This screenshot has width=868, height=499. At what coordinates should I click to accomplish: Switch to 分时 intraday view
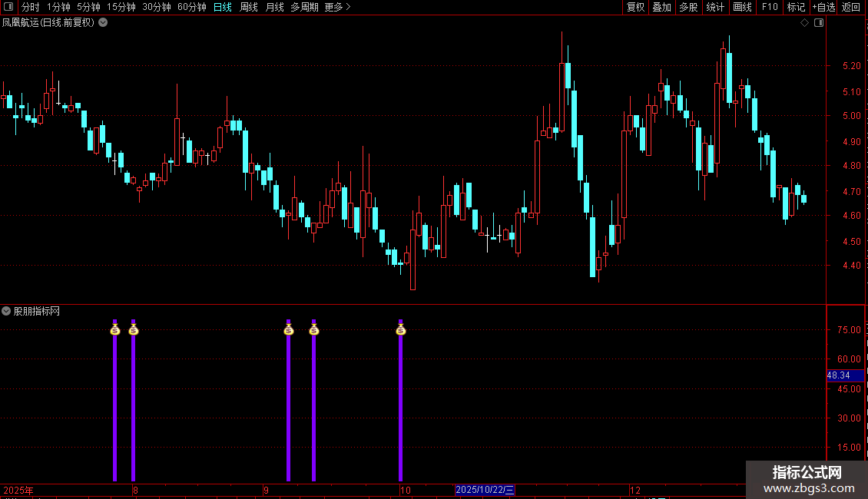31,7
